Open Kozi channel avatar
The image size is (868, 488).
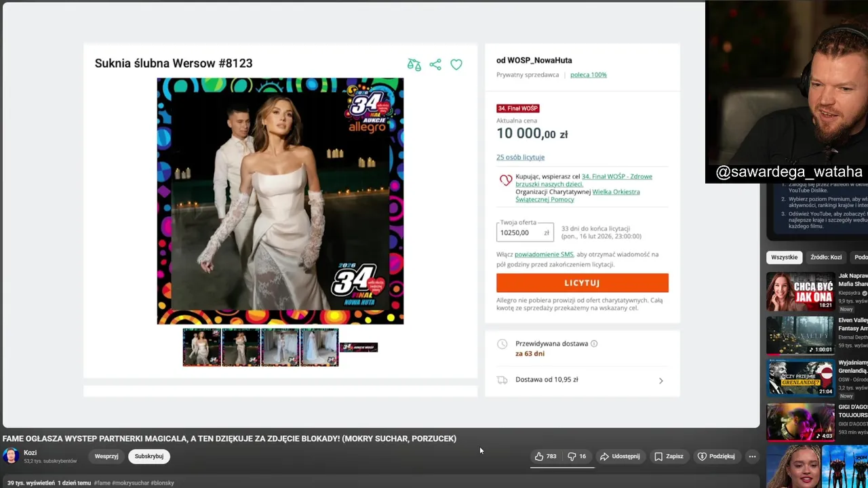[11, 456]
